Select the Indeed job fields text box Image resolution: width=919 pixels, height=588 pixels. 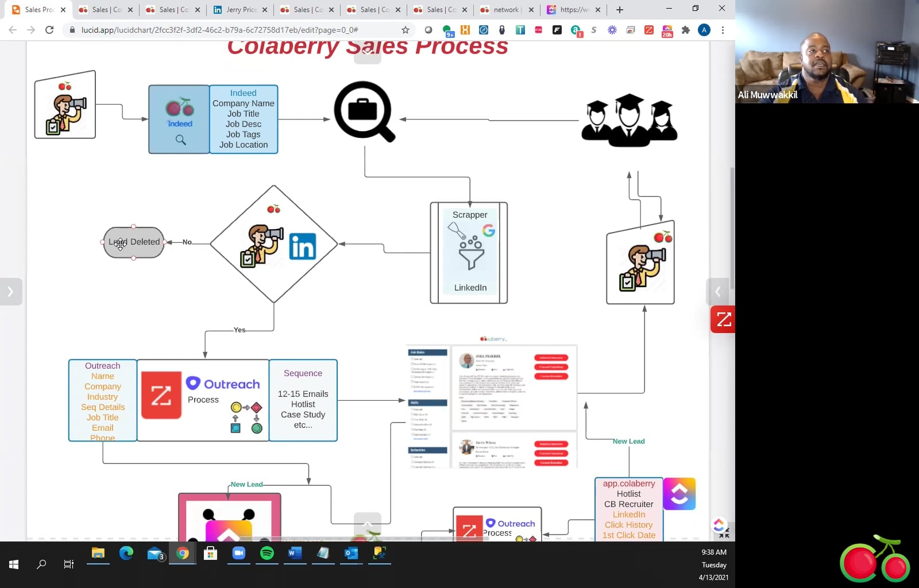[244, 119]
